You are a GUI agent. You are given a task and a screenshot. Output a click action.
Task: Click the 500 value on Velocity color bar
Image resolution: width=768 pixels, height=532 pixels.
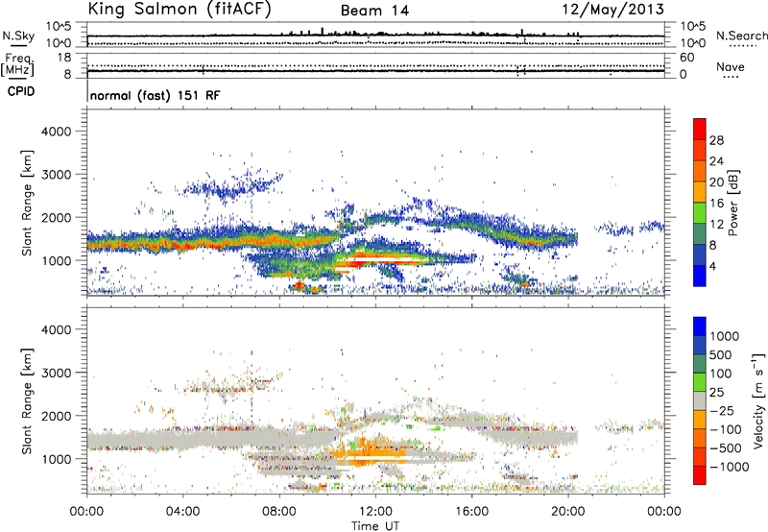tap(723, 354)
